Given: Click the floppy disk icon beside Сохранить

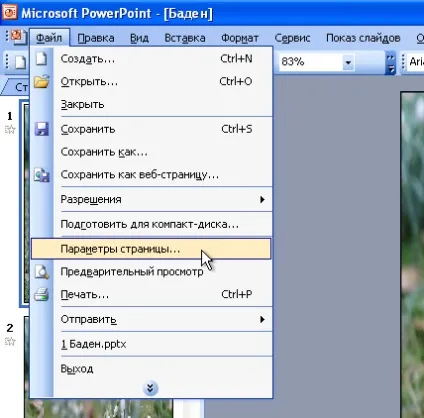Looking at the screenshot, I should pyautogui.click(x=42, y=129).
